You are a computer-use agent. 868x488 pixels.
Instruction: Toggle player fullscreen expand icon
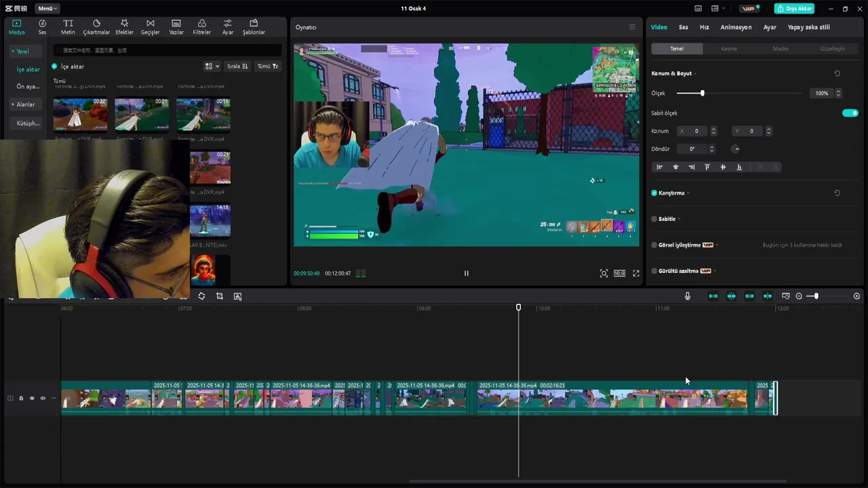(636, 273)
